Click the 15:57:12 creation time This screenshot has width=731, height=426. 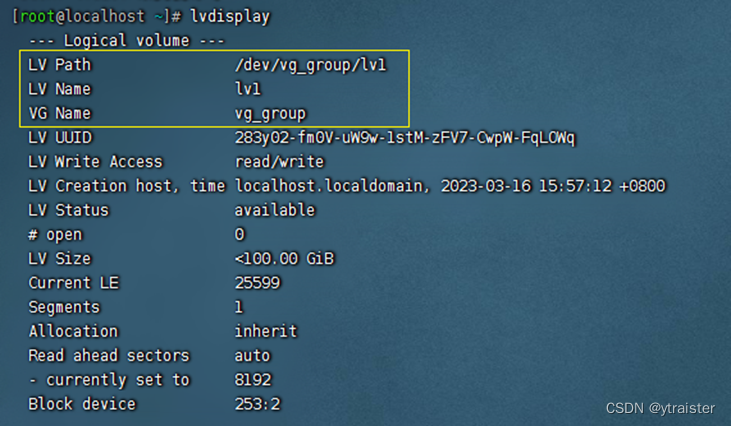pos(575,186)
